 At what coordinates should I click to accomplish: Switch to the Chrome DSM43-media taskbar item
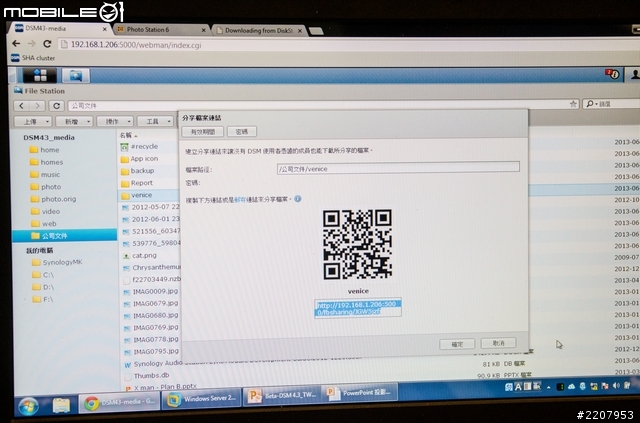[x=119, y=402]
